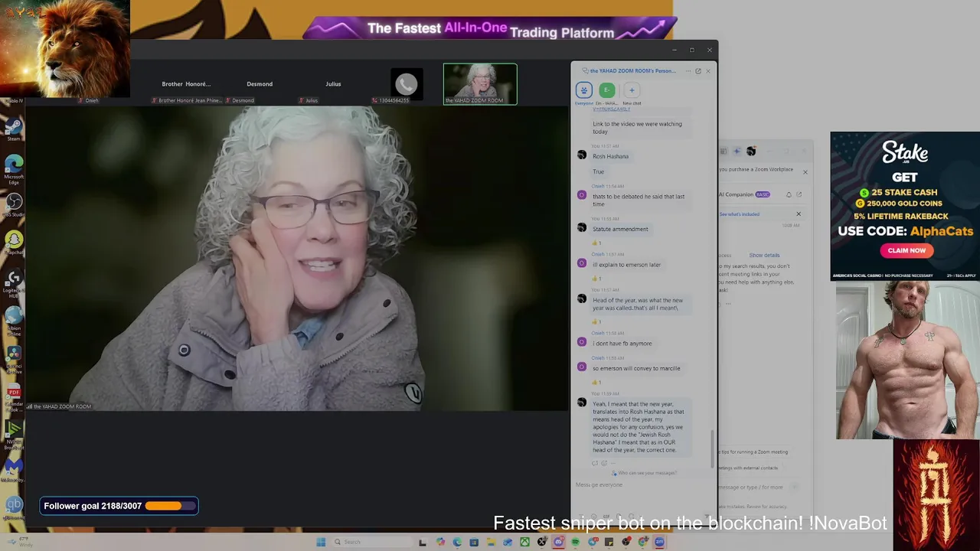980x551 pixels.
Task: Open NVIDIA Broadcast desktop shortcut
Action: click(x=14, y=434)
